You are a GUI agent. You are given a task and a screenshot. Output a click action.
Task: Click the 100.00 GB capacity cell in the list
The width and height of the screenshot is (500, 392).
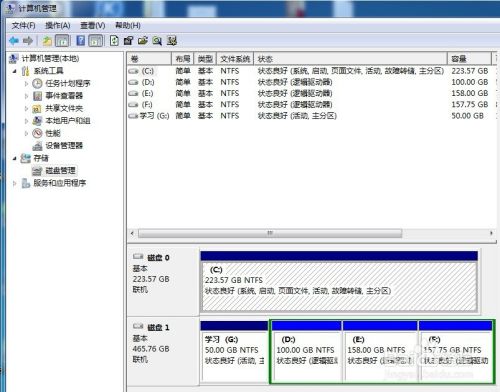click(470, 82)
